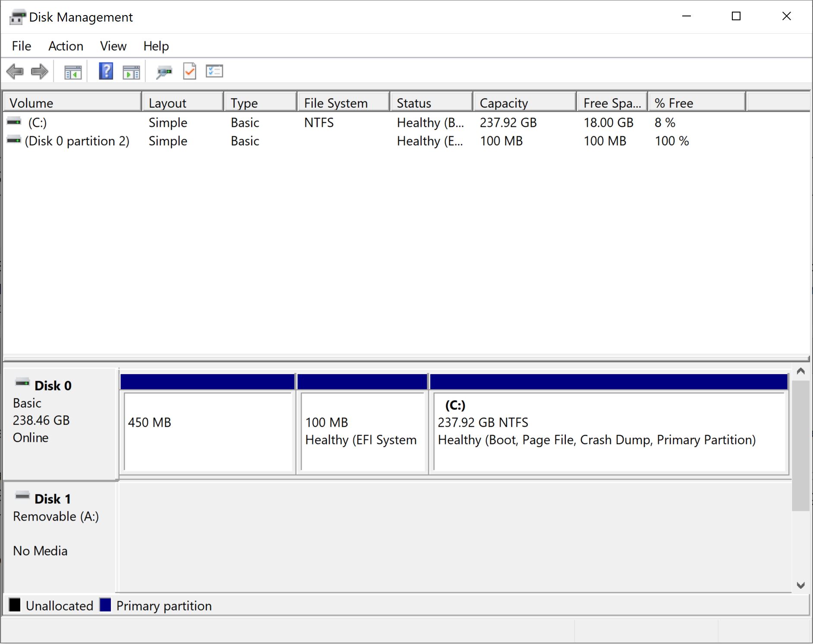Click the Disk Management title bar icon
The height and width of the screenshot is (644, 813).
point(18,17)
